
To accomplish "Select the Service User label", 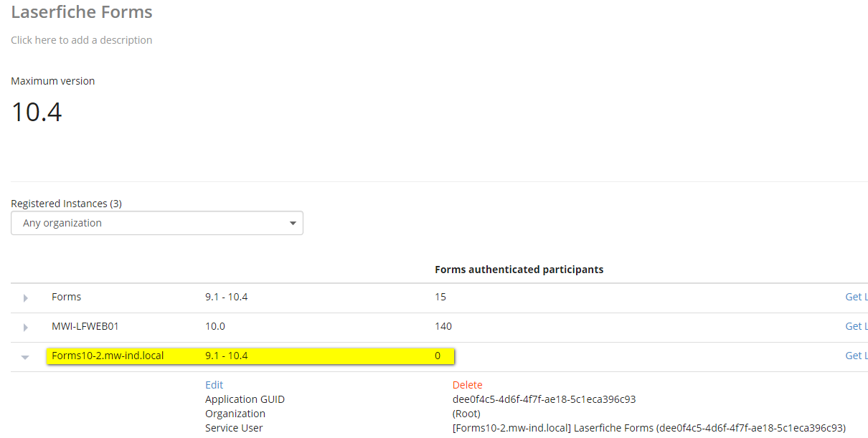I will coord(234,428).
